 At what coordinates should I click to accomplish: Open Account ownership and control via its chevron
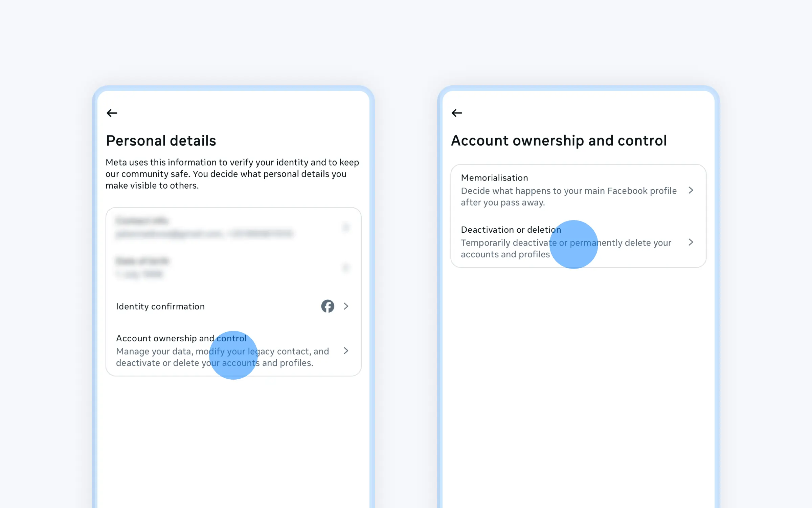tap(346, 351)
